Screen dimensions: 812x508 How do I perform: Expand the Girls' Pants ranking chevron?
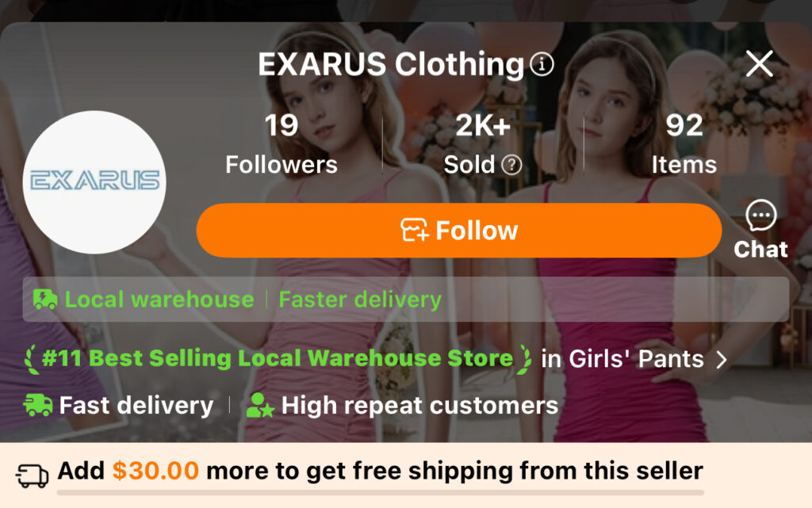pos(722,359)
